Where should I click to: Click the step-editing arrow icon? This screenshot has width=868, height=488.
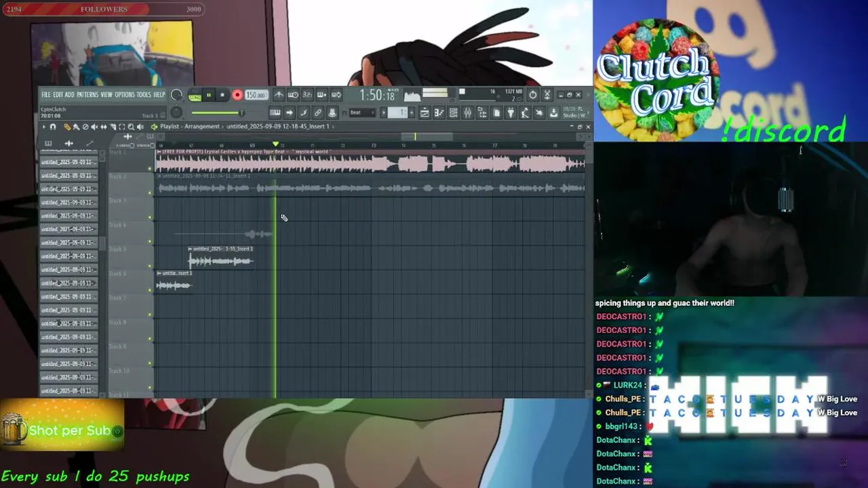(x=290, y=113)
